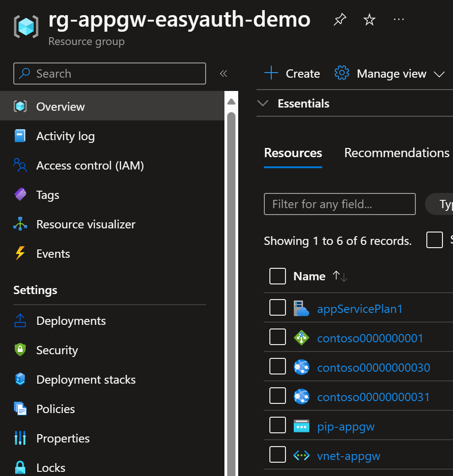Select all resources with Name header checkbox
The height and width of the screenshot is (476, 453).
(x=277, y=276)
